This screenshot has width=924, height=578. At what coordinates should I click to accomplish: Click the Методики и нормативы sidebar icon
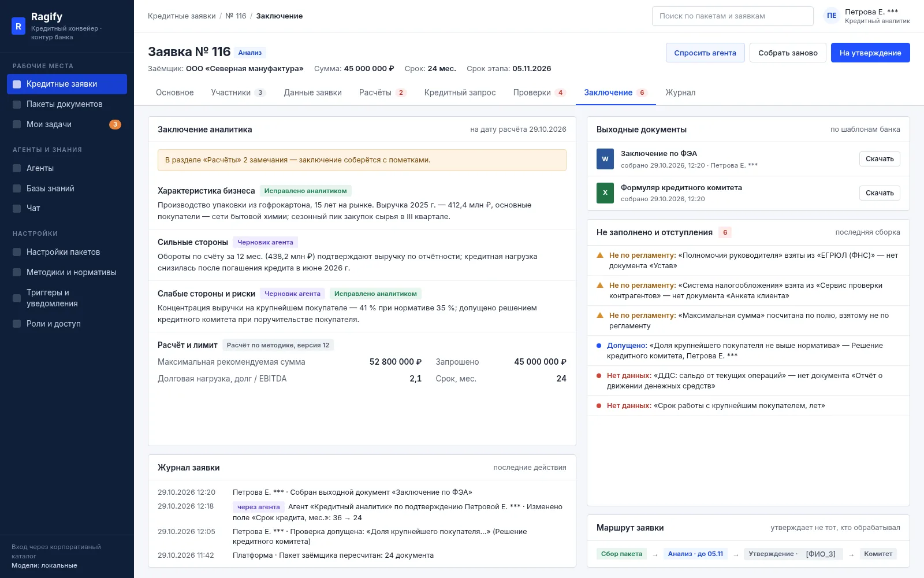(x=17, y=273)
